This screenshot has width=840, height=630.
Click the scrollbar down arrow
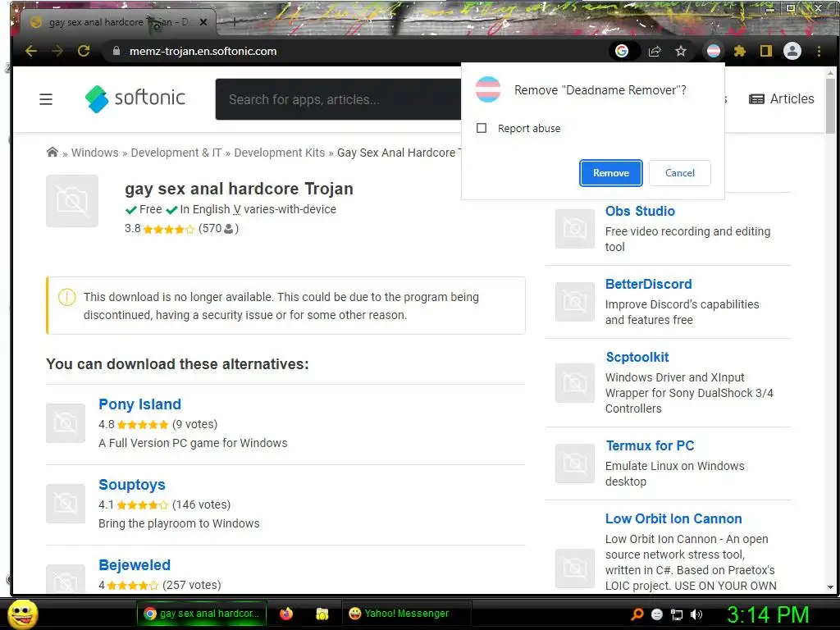[x=830, y=587]
